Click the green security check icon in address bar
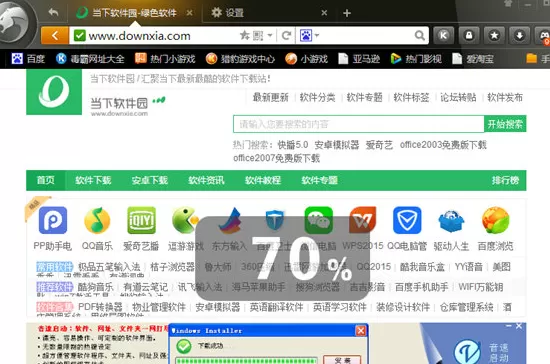Viewport: 550px width, 364px height. tap(80, 35)
